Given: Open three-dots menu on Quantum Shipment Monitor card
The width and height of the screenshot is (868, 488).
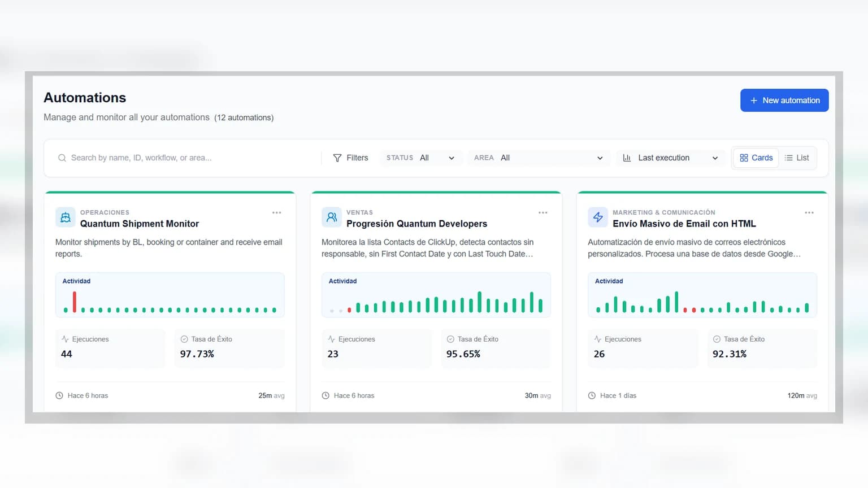Looking at the screenshot, I should point(276,213).
